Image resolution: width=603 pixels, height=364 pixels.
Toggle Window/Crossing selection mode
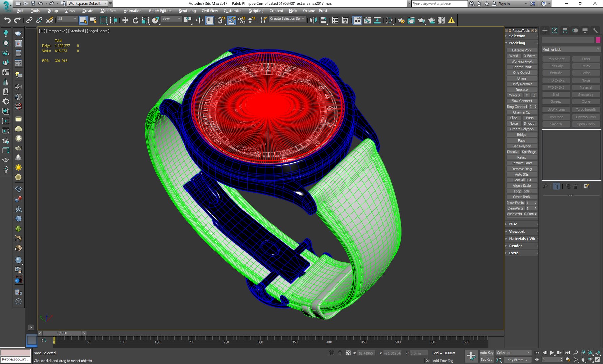click(x=114, y=20)
